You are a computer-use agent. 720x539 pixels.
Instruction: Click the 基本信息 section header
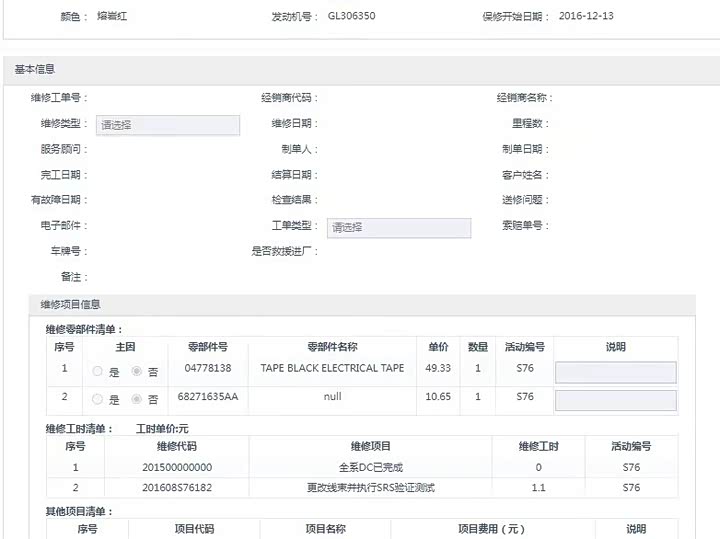pos(34,69)
